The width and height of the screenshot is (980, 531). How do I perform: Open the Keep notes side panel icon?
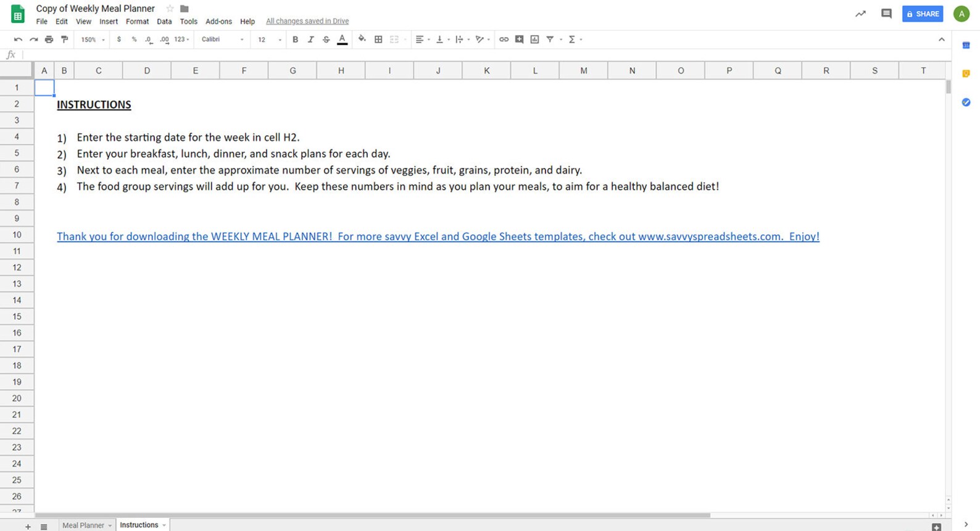[966, 73]
